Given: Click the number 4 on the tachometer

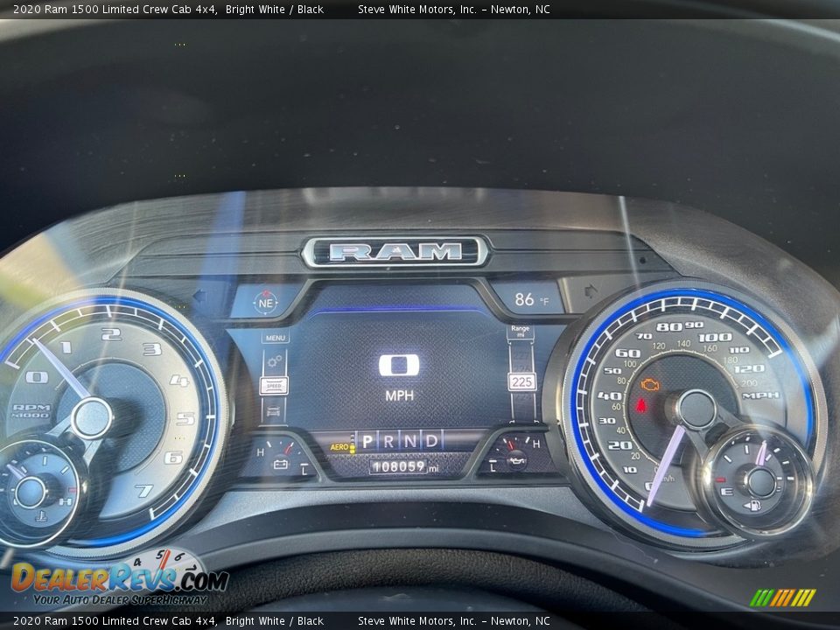Looking at the screenshot, I should pyautogui.click(x=179, y=381).
